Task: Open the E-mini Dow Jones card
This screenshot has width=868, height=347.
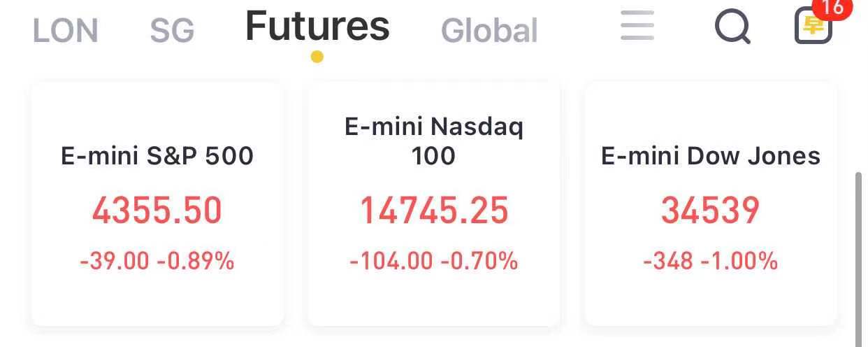Action: [711, 204]
